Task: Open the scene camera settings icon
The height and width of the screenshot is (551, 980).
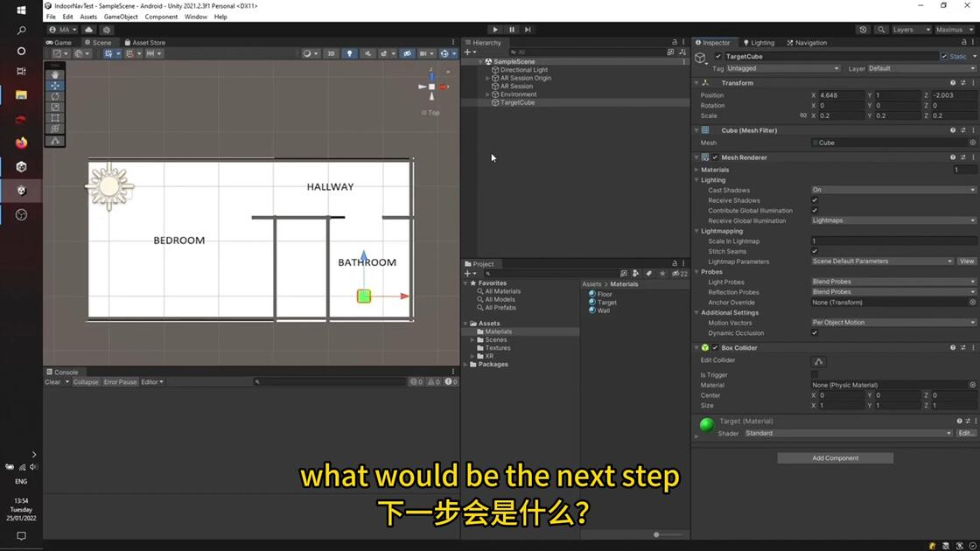Action: [423, 53]
